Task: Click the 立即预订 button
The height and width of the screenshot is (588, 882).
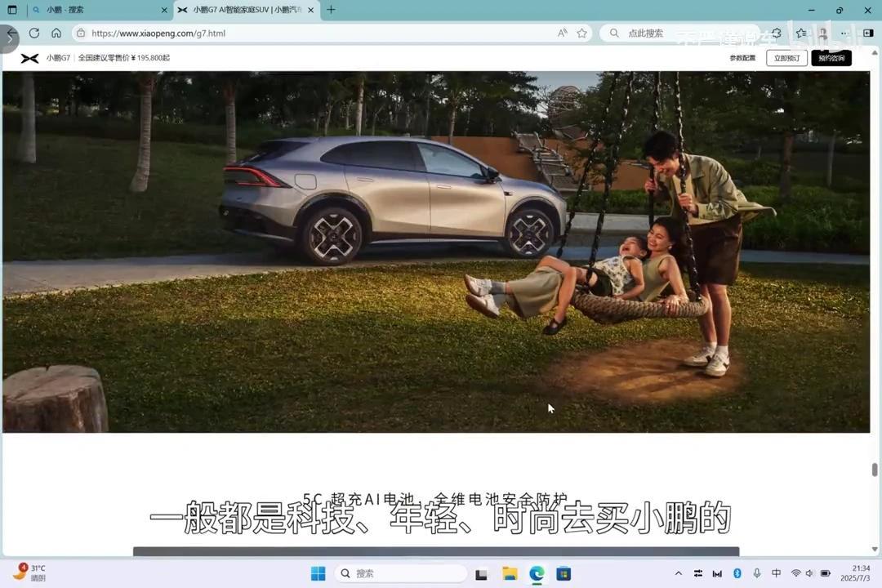Action: click(x=786, y=58)
